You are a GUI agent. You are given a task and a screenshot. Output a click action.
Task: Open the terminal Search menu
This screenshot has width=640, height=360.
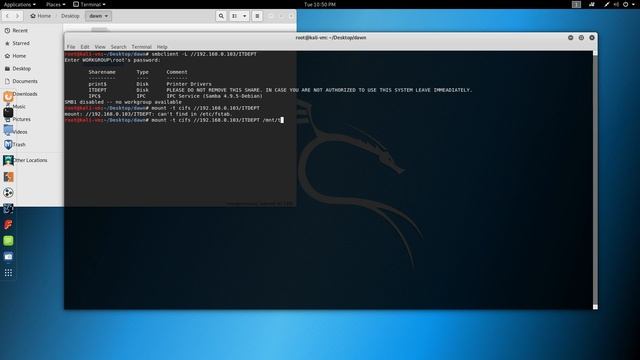118,47
